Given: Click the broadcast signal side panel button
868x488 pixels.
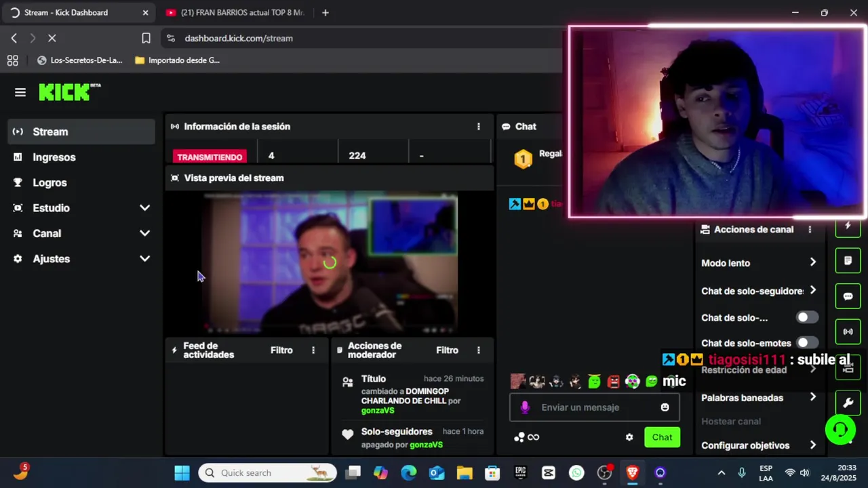Looking at the screenshot, I should 848,331.
